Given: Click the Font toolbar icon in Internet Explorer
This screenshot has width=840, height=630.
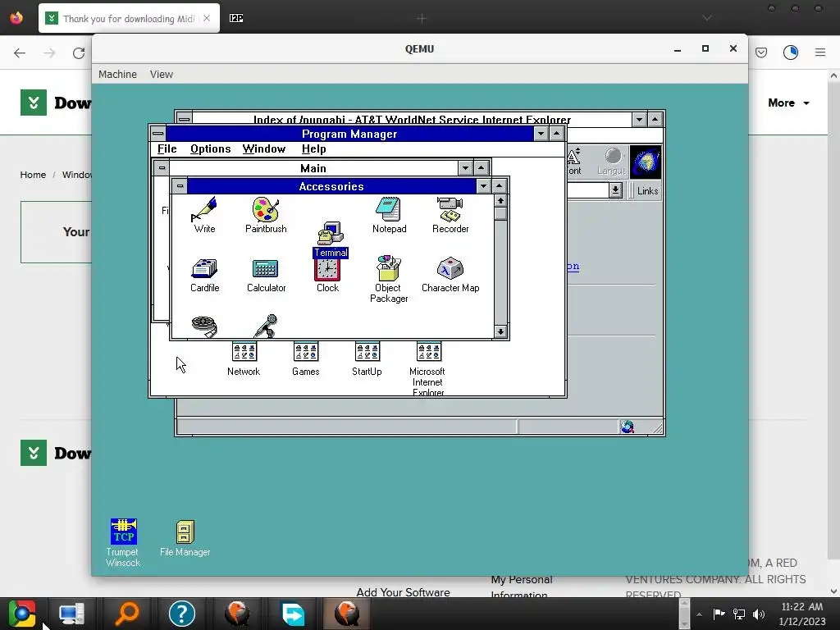Looking at the screenshot, I should tap(573, 162).
